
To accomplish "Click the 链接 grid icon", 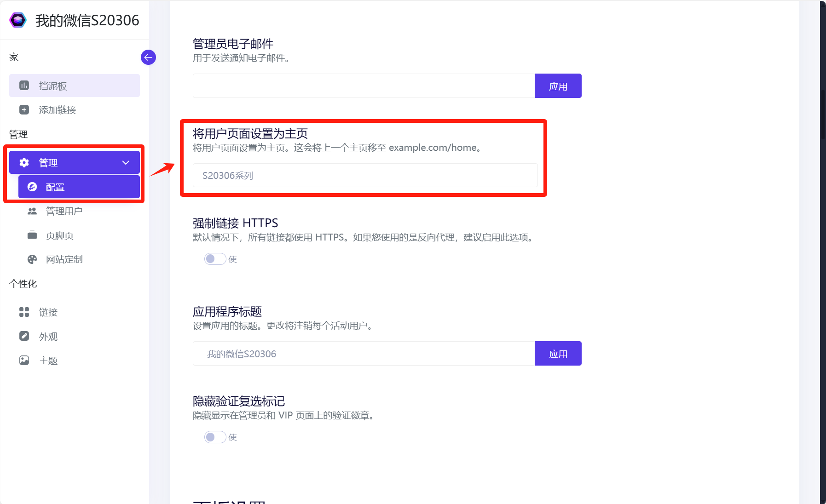I will (24, 312).
